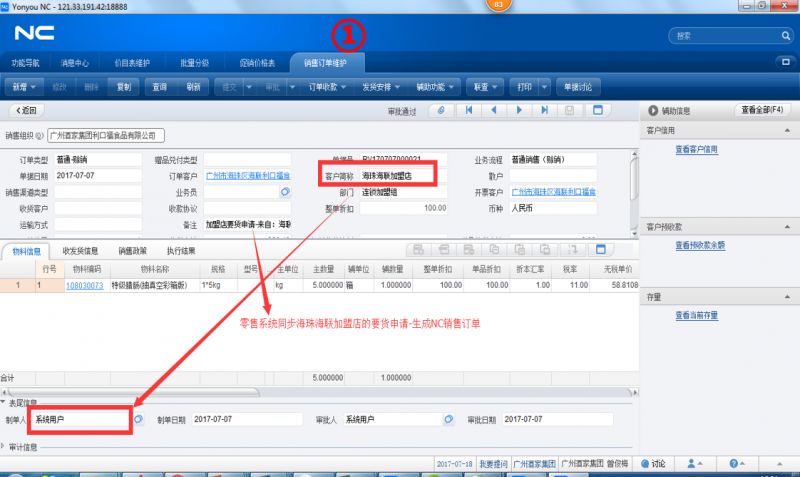Select the 销售订单维护 tab
Image resolution: width=800 pixels, height=477 pixels.
(326, 63)
